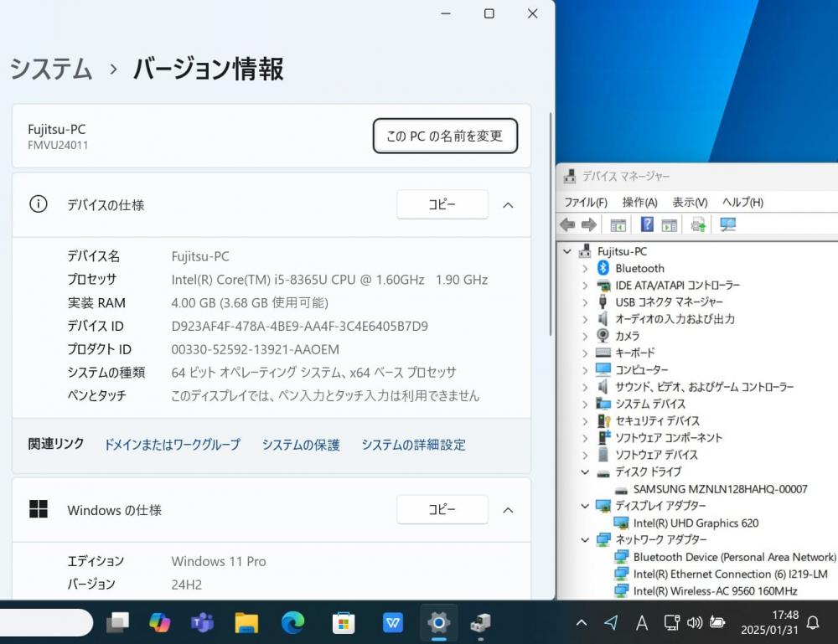The width and height of the screenshot is (838, 644).
Task: Select SAMSUNG MZNLN128HAHQ-00007 disk drive
Action: point(720,489)
